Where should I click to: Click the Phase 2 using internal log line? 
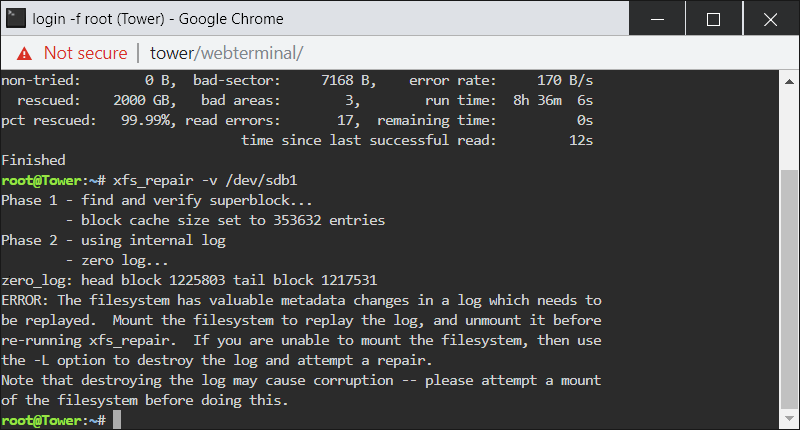(113, 240)
